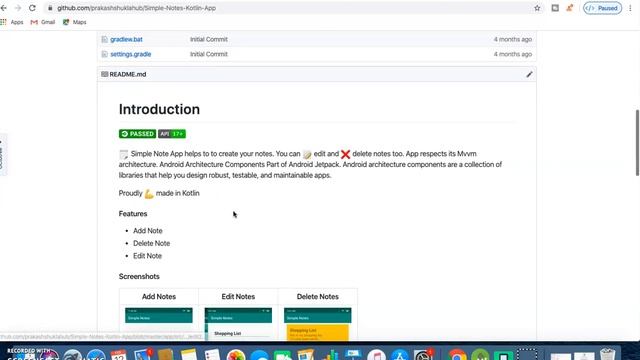Open the gray square extension icon

pos(555,8)
